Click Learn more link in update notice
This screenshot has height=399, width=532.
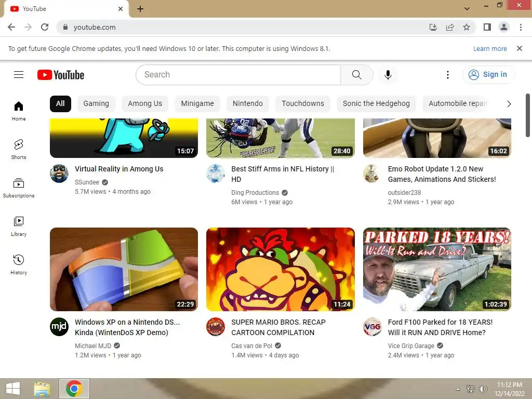click(490, 48)
